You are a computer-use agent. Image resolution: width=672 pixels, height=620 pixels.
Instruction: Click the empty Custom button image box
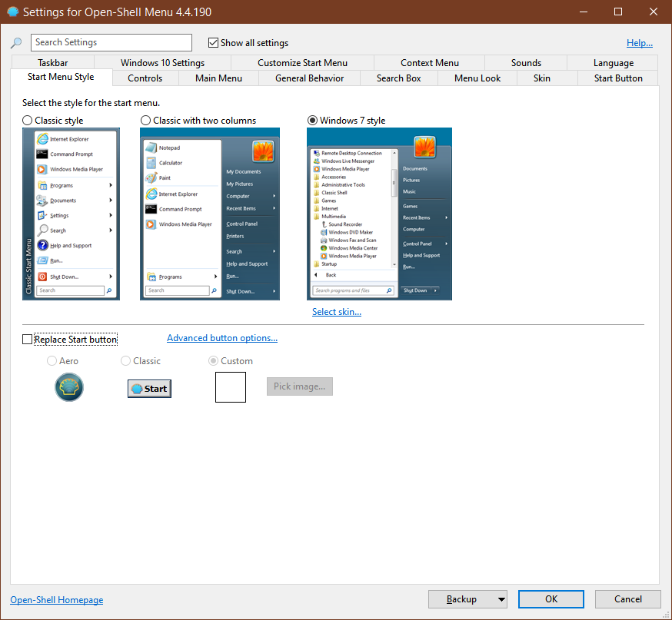(231, 387)
